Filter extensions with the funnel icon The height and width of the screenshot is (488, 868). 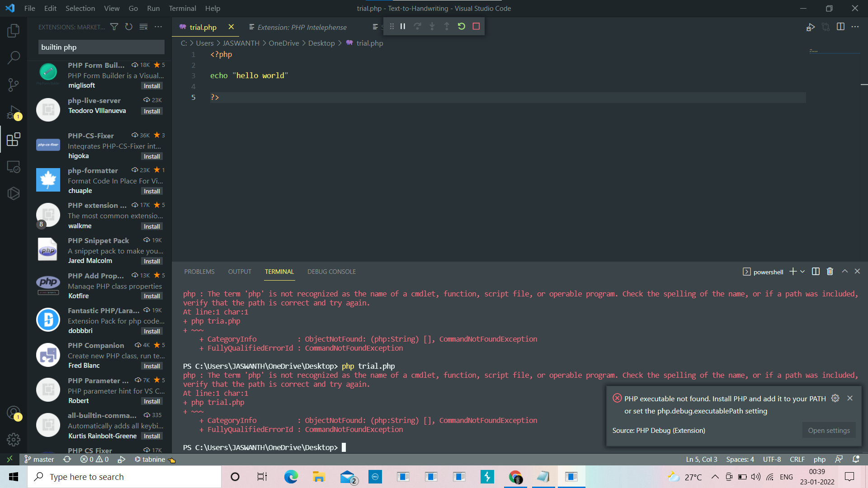pyautogui.click(x=114, y=27)
